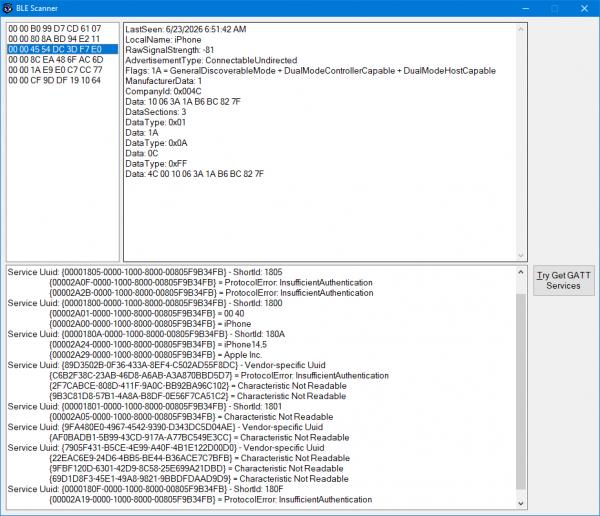Click Data: 10 06 3A 1A B6 BC 82 7F line
600x516 pixels.
(x=183, y=102)
